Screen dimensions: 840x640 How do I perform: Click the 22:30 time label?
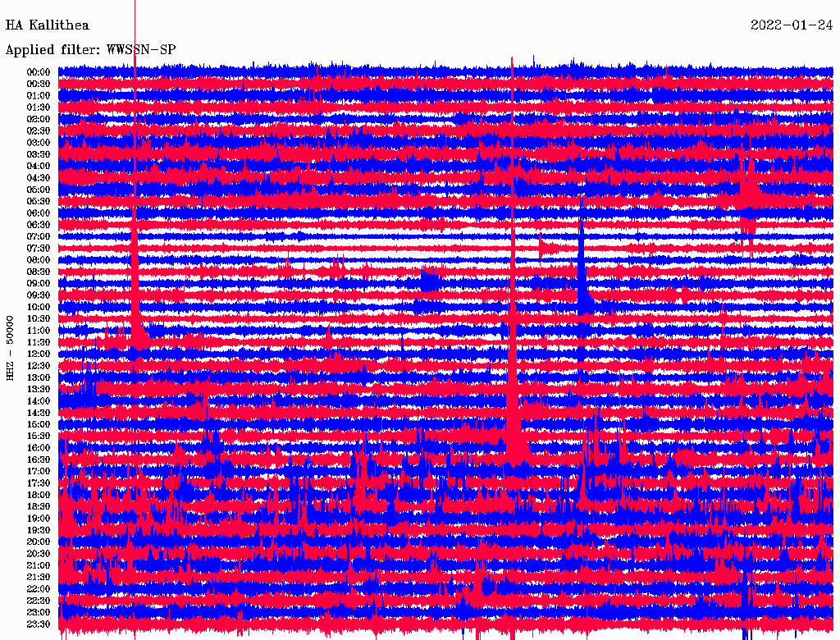(38, 601)
